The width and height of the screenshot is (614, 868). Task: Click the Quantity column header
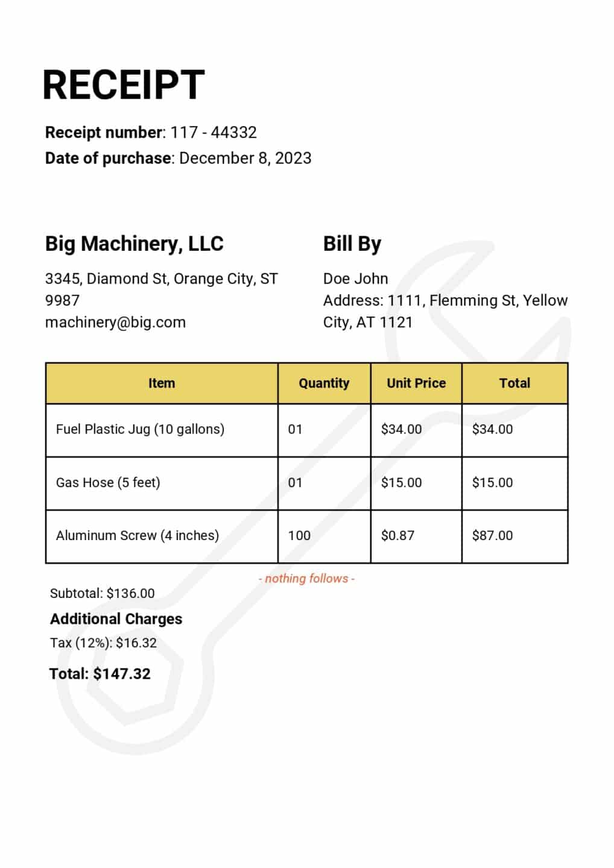tap(324, 383)
